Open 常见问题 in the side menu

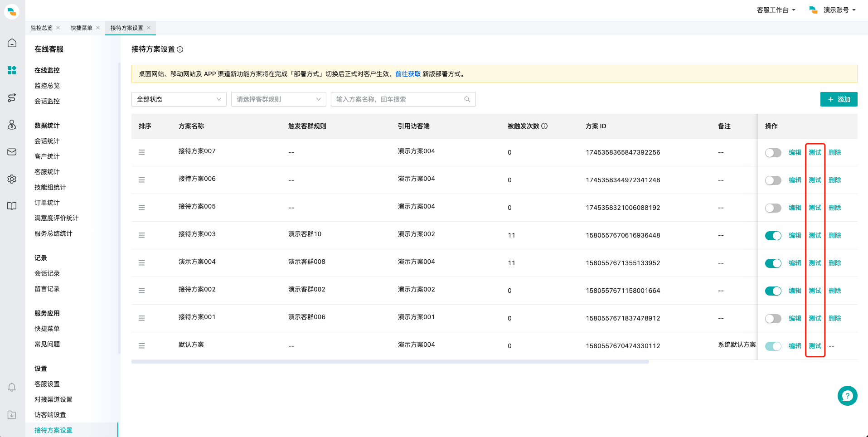tap(47, 344)
